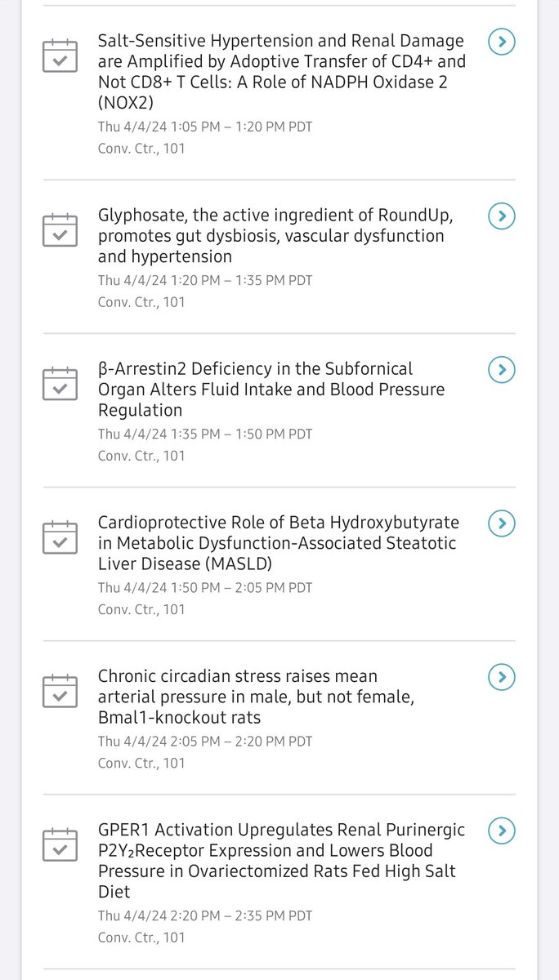
Task: Open details arrow for β-Arrestin2 Deficiency session
Action: tap(502, 370)
